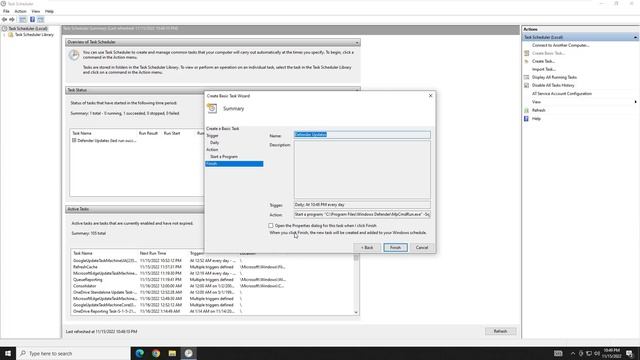Click the Next Run Time column header
This screenshot has width=640, height=360.
tap(153, 253)
